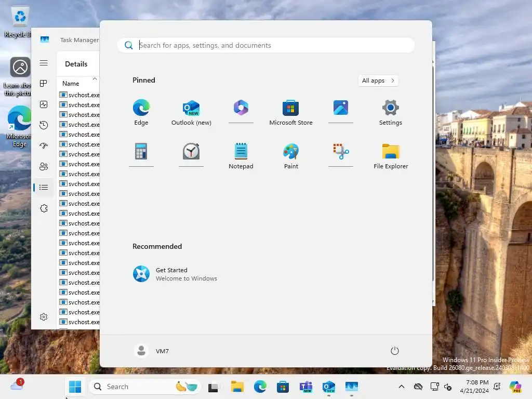
Task: Open the OneDrive tray icon
Action: click(x=418, y=387)
